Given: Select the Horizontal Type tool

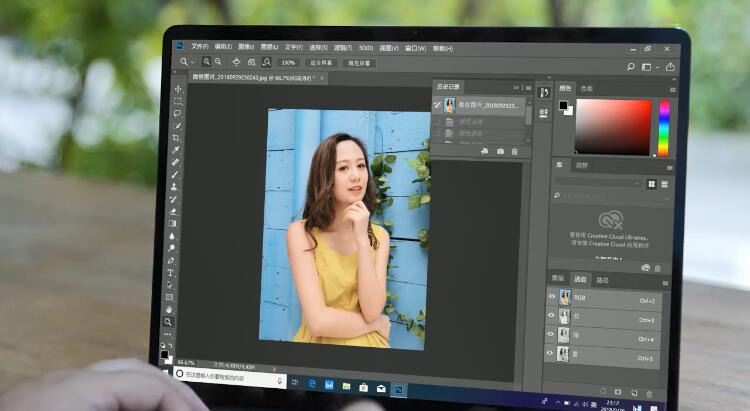Looking at the screenshot, I should coord(170,273).
